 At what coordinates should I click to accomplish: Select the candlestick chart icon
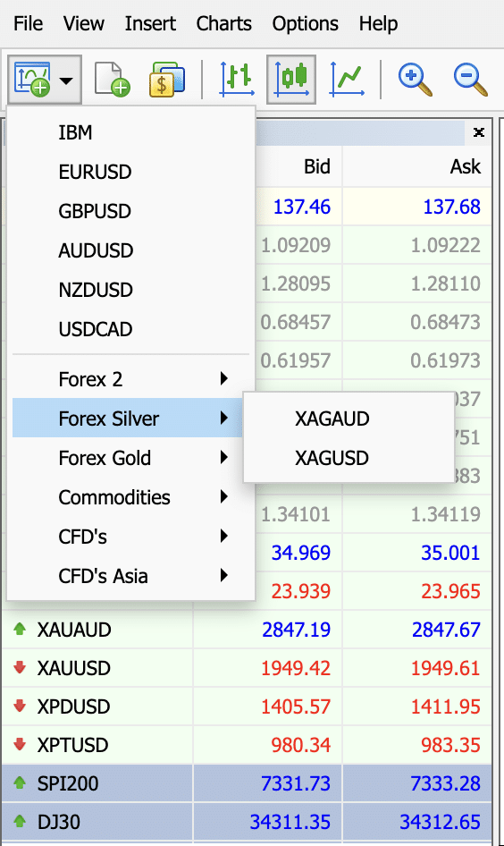click(x=291, y=80)
